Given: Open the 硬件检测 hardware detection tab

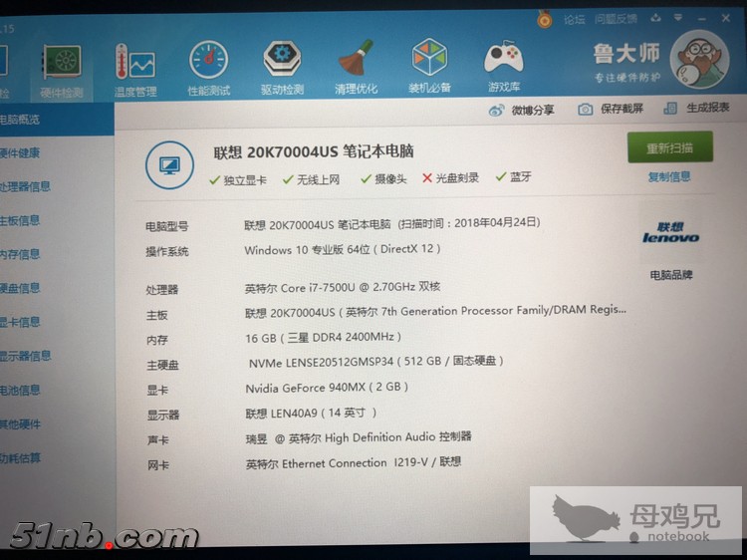Looking at the screenshot, I should tap(61, 72).
